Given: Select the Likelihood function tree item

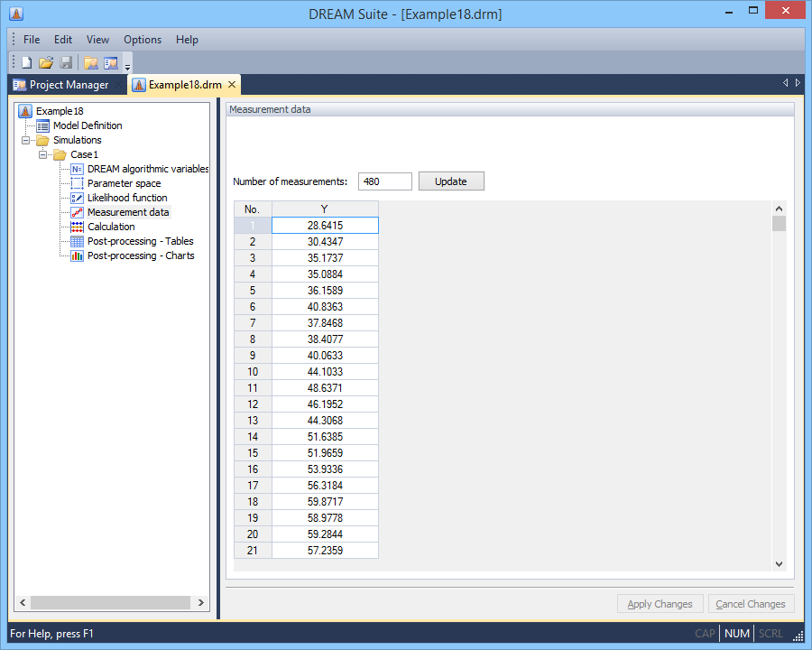Looking at the screenshot, I should click(x=127, y=198).
